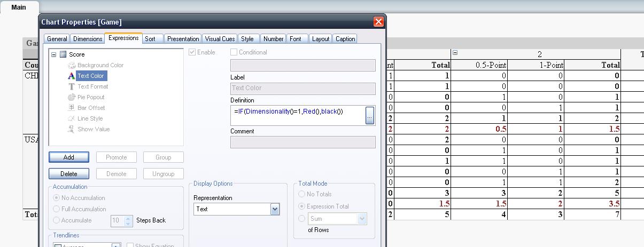Toggle the Enable checkbox
The height and width of the screenshot is (247, 644).
[192, 52]
